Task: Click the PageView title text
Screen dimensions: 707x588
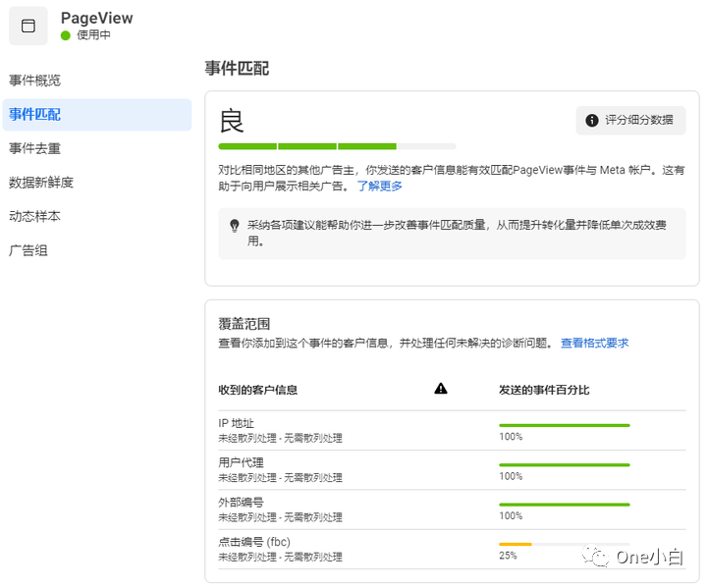Action: (97, 18)
